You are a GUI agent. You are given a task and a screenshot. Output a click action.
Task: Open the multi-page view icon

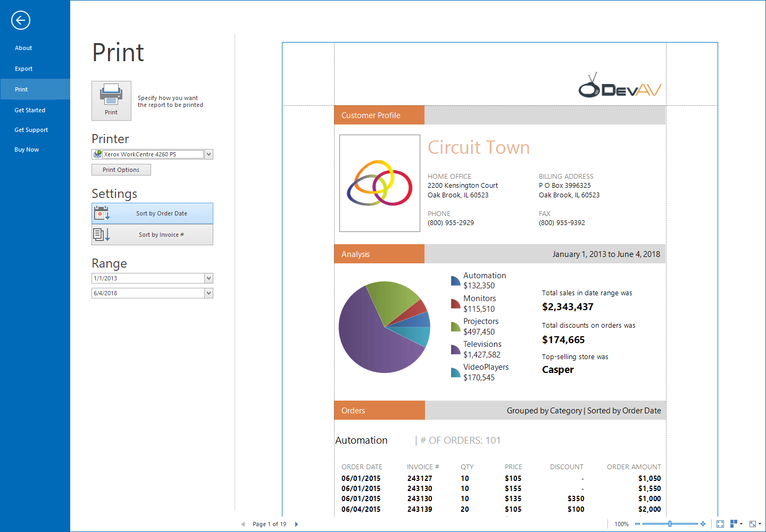733,523
